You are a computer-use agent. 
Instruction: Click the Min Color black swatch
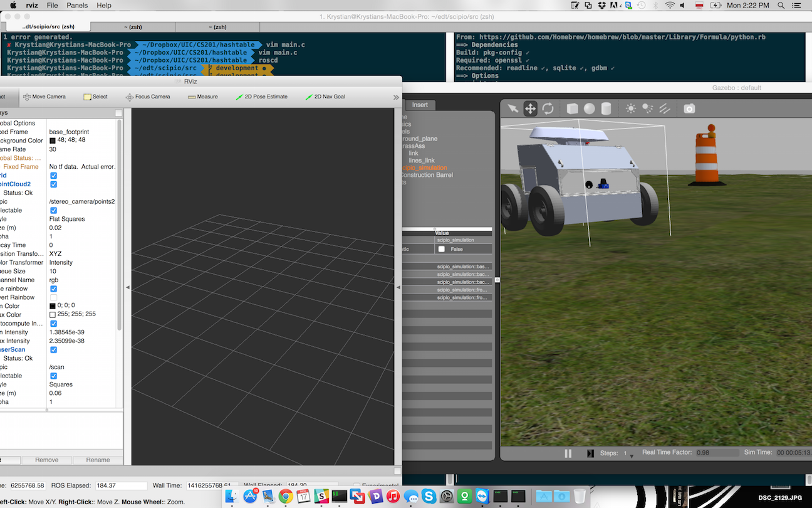[53, 305]
